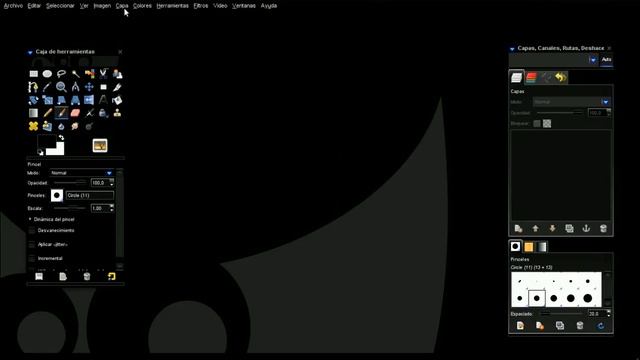Swap foreground and background colors
This screenshot has width=640, height=360.
[61, 138]
